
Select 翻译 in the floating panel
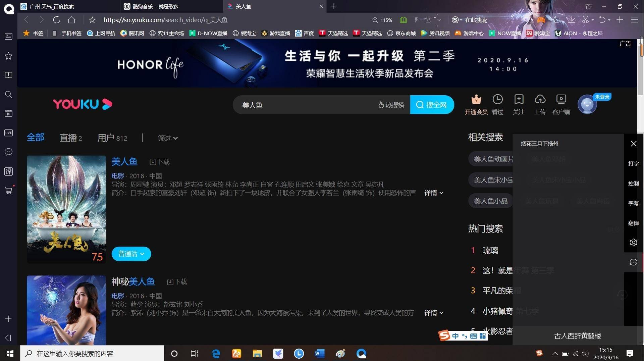pos(633,223)
